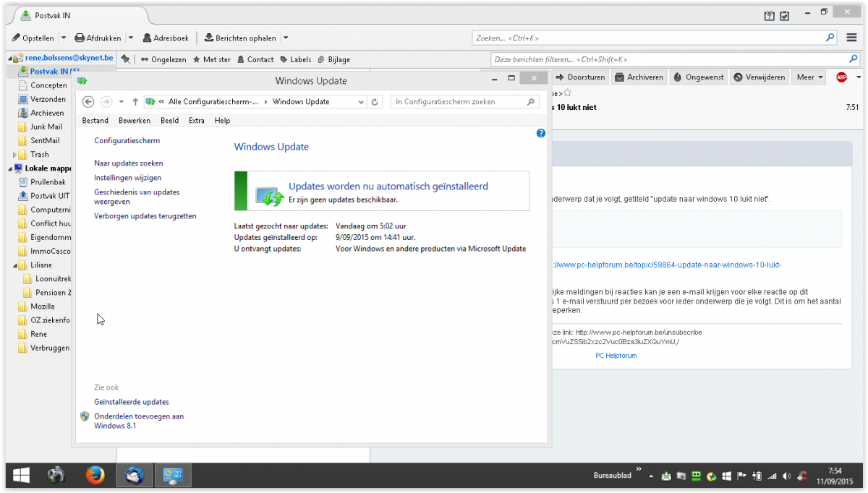Toggle the Bijlage quick filter
The image size is (868, 493).
coord(333,59)
